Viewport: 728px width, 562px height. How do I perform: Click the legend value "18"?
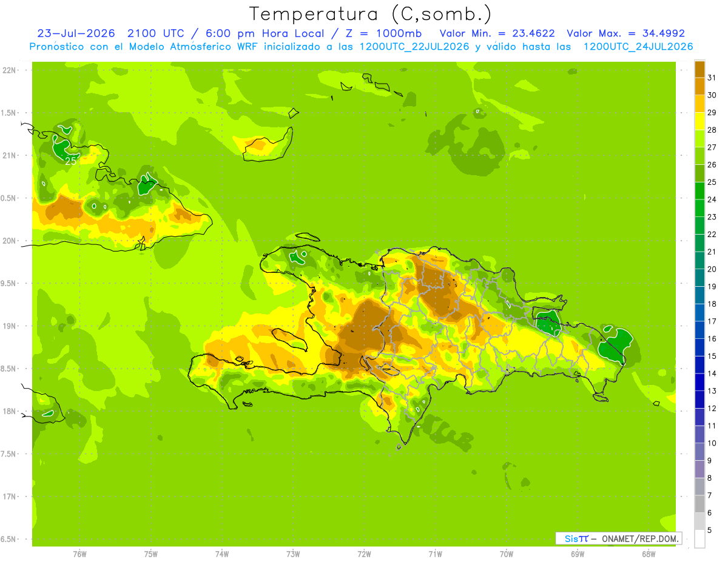tap(712, 304)
